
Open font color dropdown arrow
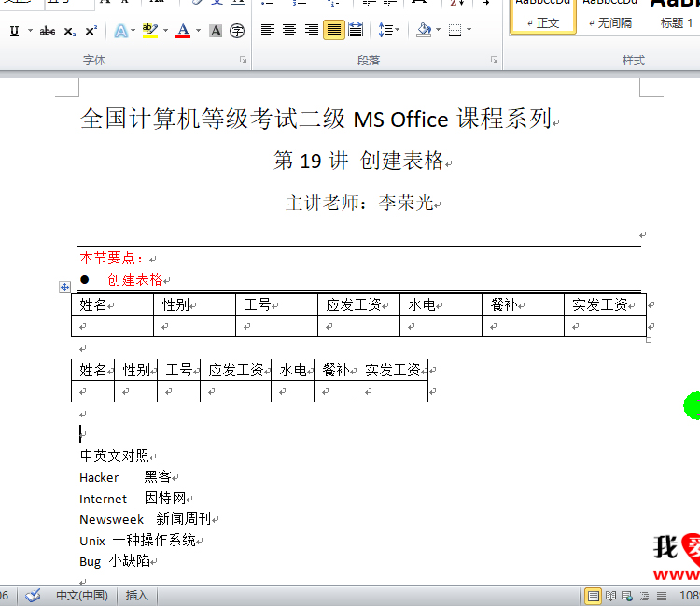pyautogui.click(x=198, y=31)
